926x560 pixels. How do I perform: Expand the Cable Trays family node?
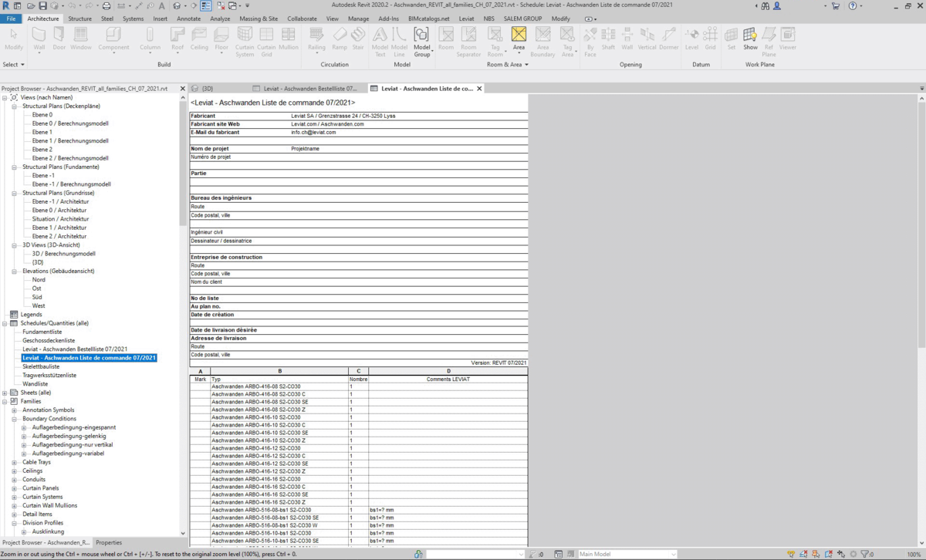pos(15,462)
